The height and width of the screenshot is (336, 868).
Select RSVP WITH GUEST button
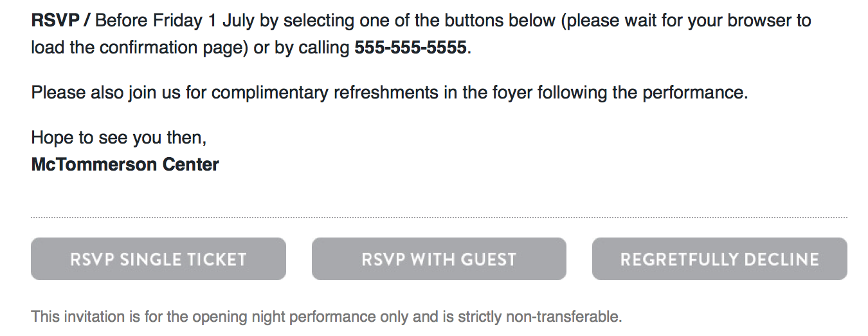click(439, 259)
